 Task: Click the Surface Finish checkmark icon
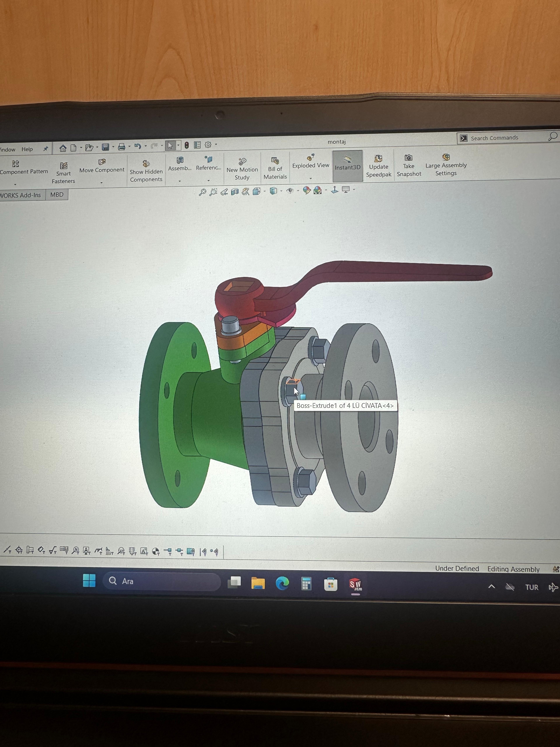coord(53,550)
